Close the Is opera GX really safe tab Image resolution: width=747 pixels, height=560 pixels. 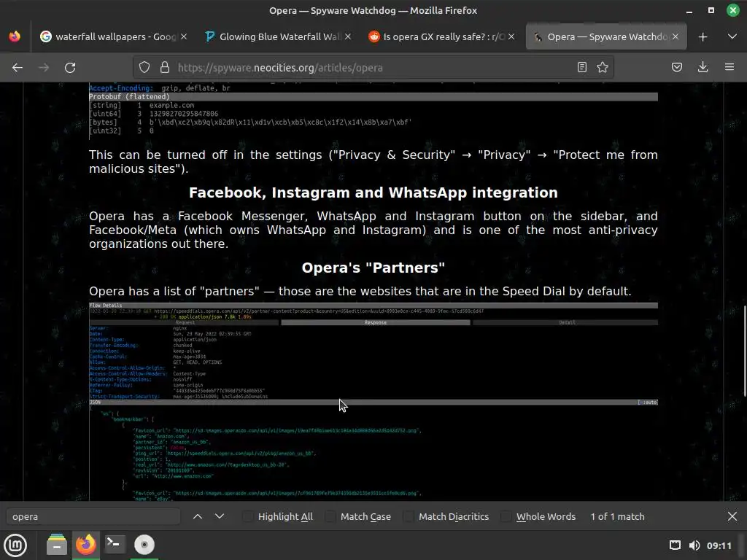511,36
